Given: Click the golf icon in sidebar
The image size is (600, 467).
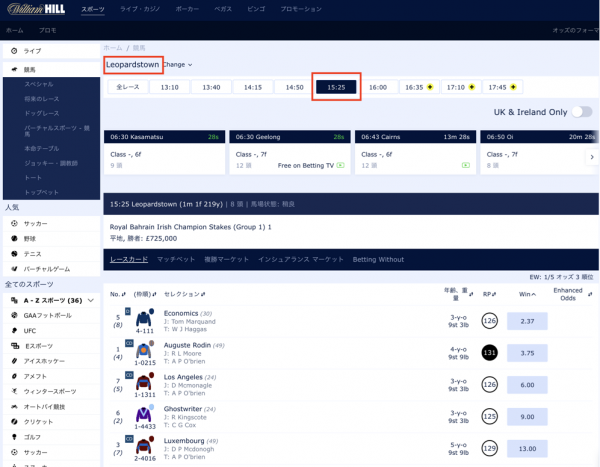Looking at the screenshot, I should pyautogui.click(x=14, y=437).
